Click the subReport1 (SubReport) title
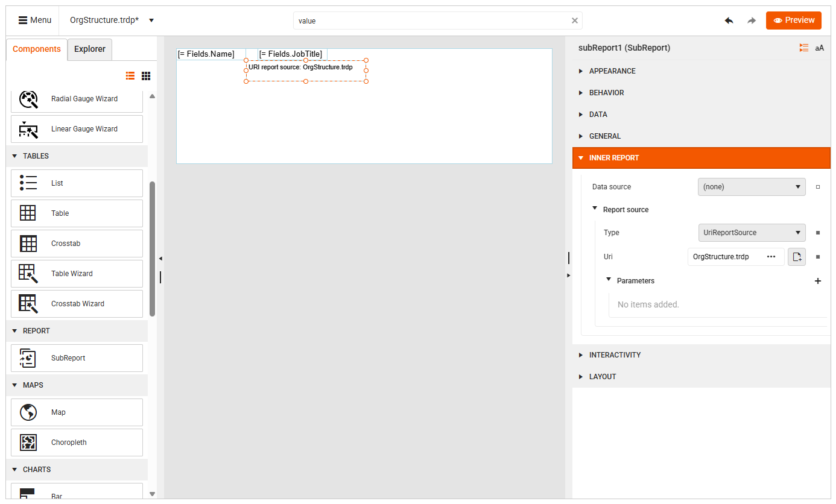The height and width of the screenshot is (504, 836). [x=624, y=48]
